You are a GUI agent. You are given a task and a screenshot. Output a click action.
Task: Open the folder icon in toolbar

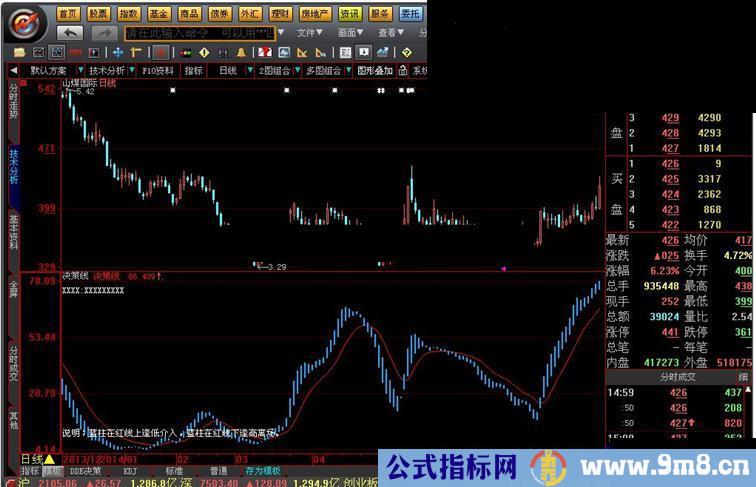pos(21,51)
